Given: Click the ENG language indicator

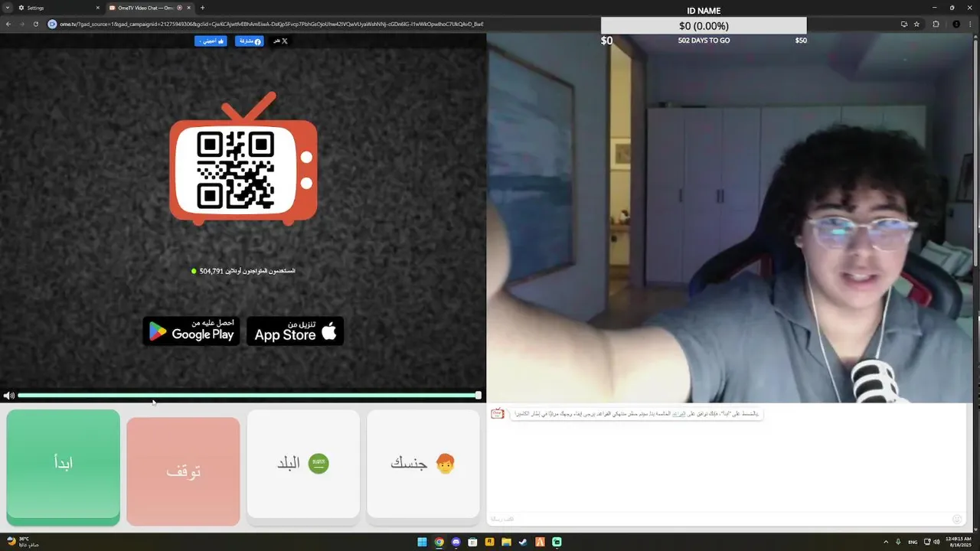Looking at the screenshot, I should click(x=913, y=542).
